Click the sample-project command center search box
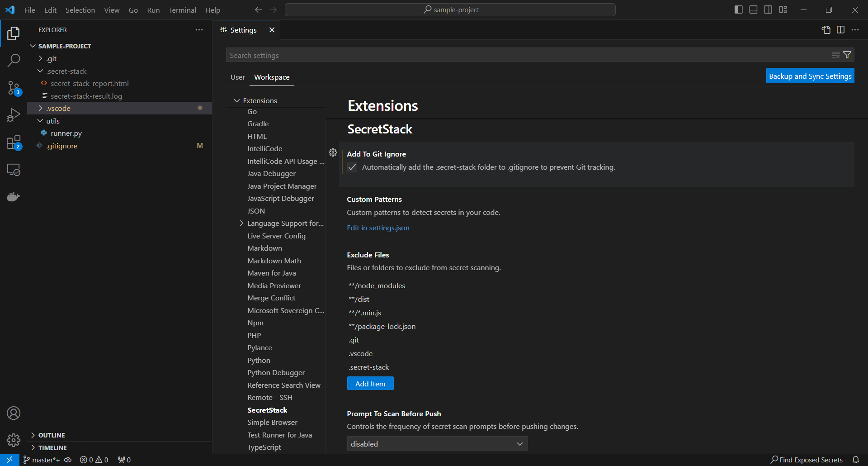Image resolution: width=868 pixels, height=466 pixels. click(450, 10)
